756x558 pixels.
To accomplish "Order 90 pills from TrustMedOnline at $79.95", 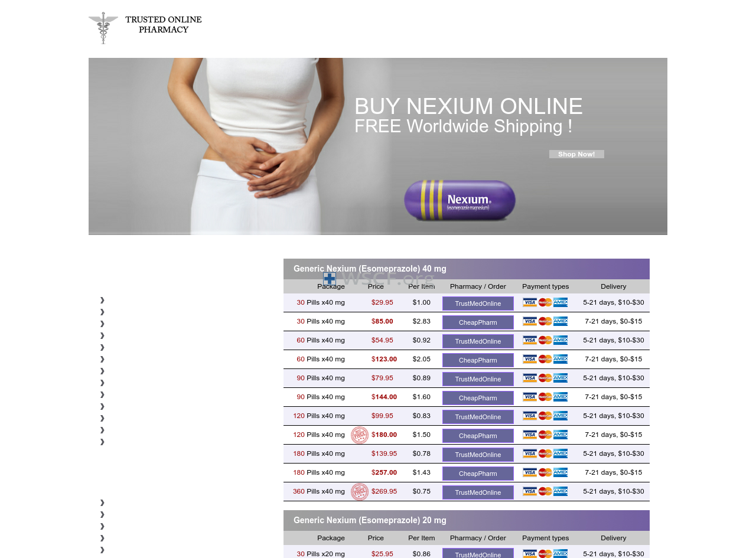I will coord(478,379).
